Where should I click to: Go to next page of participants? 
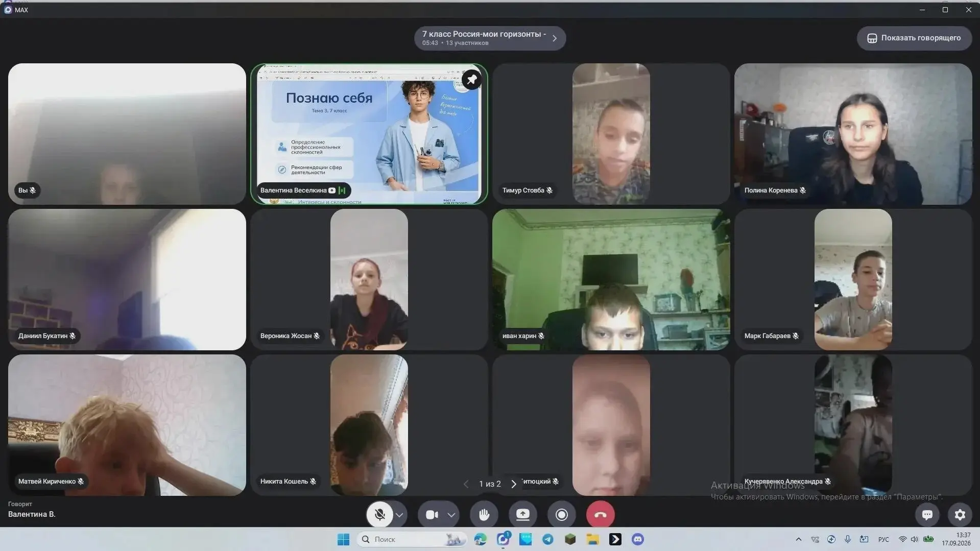click(x=514, y=484)
